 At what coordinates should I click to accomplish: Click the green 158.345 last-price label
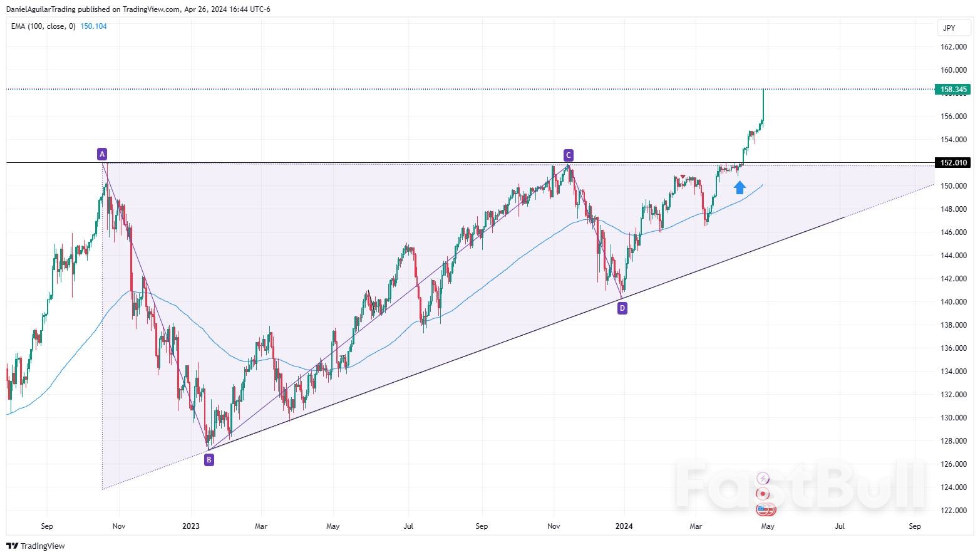pos(952,90)
